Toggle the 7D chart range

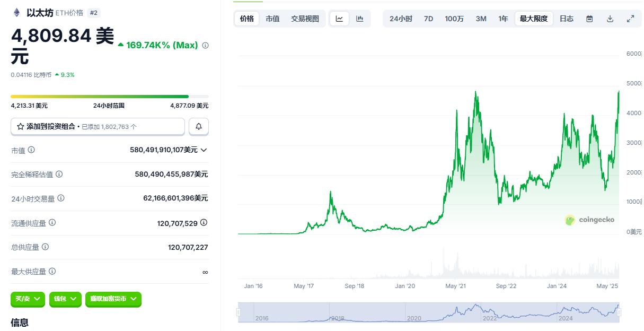(x=428, y=18)
